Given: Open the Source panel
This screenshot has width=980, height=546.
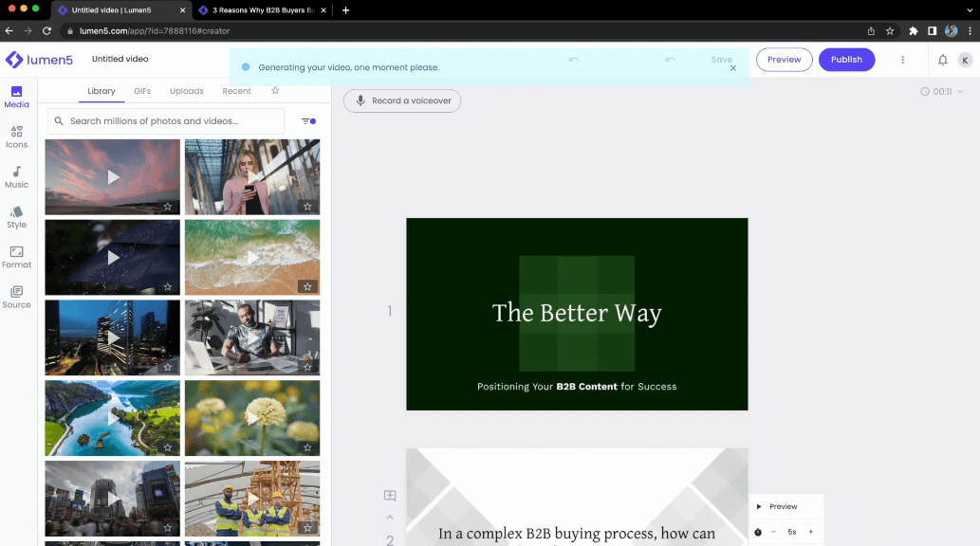Looking at the screenshot, I should pos(16,298).
